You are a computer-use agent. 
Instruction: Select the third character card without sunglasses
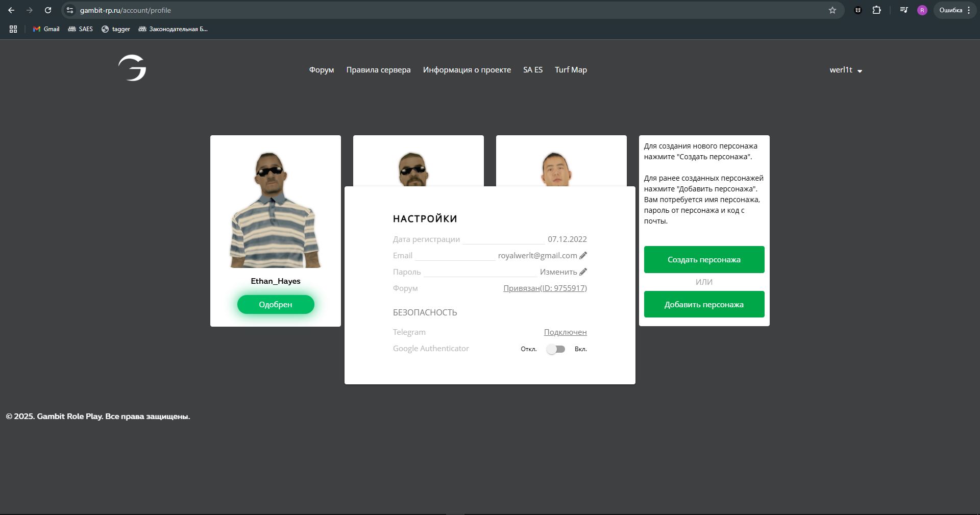[561, 161]
